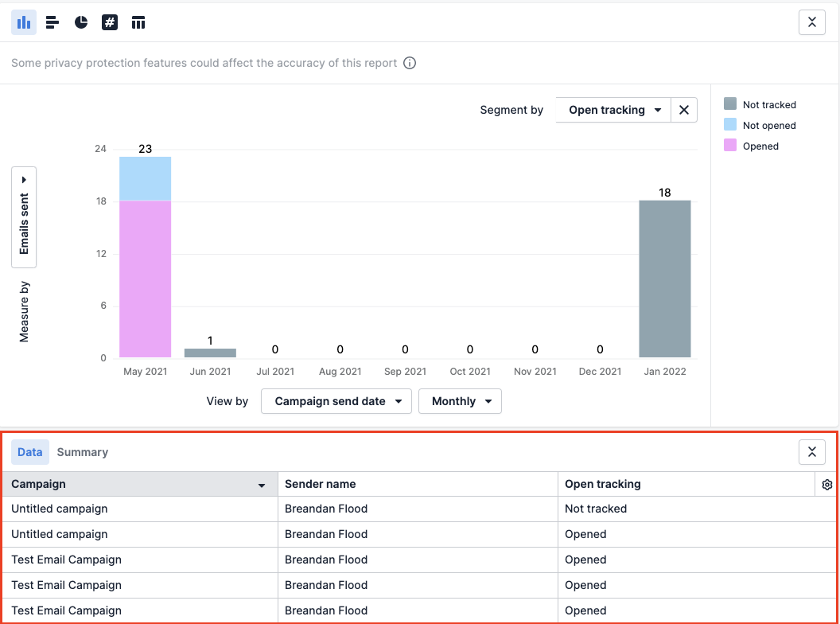Toggle Not opened series in legend
840x624 pixels.
coord(768,125)
